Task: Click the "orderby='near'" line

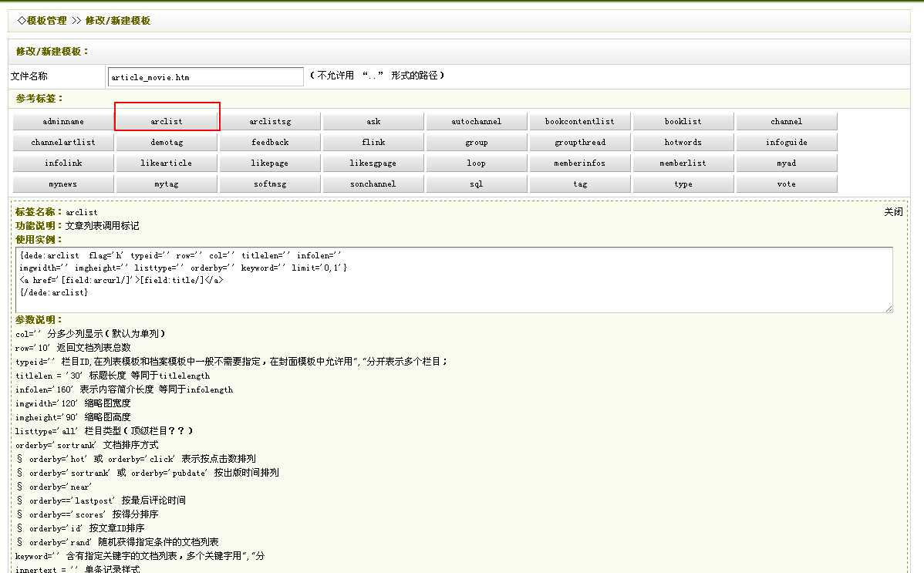Action: [x=61, y=487]
